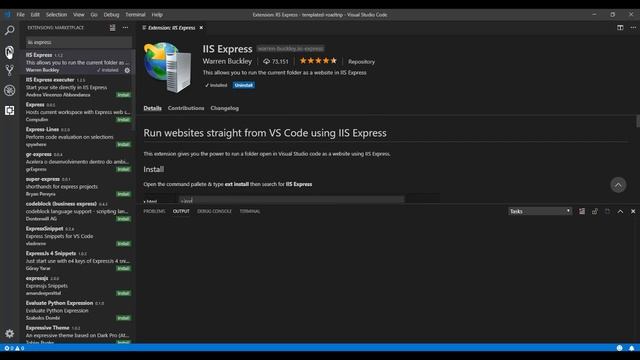Image resolution: width=640 pixels, height=360 pixels.
Task: Install the ExpressSnippet extension
Action: point(123,244)
